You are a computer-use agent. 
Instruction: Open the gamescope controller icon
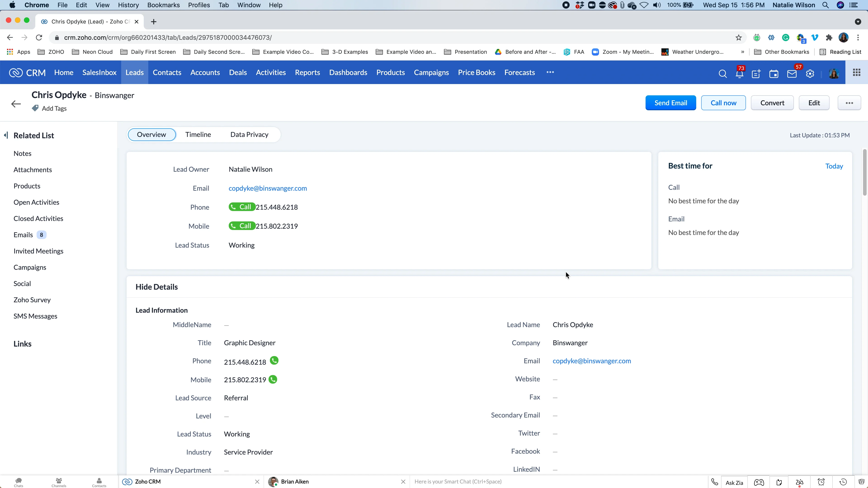759,482
